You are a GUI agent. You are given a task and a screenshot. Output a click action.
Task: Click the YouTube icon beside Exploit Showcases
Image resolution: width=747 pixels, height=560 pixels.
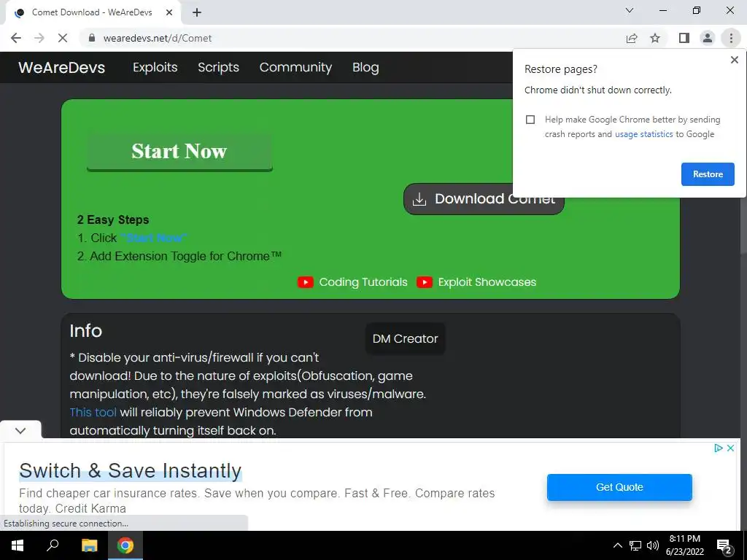[x=424, y=282]
